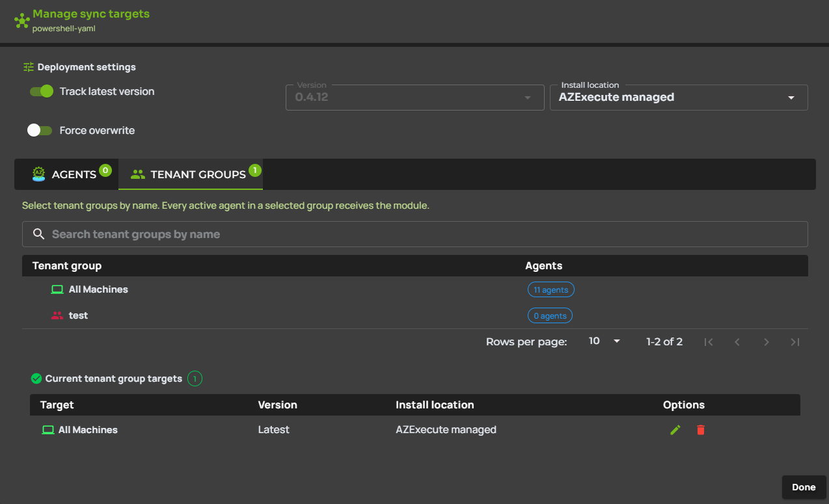Screen dimensions: 829x504
Task: Switch to the Agents tab
Action: [x=66, y=174]
